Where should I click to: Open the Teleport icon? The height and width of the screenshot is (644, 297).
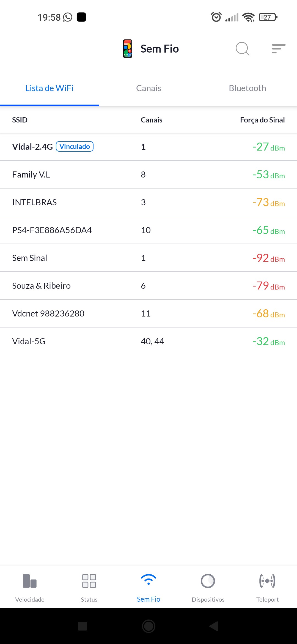(x=267, y=581)
